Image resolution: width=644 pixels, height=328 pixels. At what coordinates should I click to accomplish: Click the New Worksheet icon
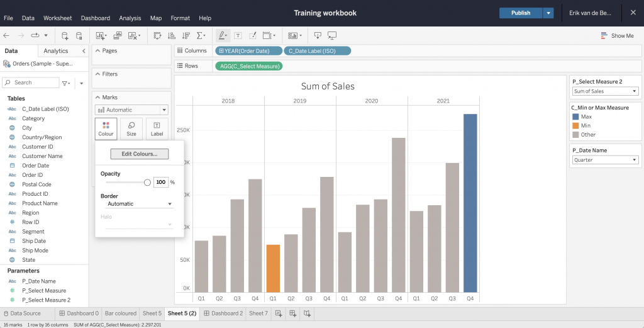279,314
